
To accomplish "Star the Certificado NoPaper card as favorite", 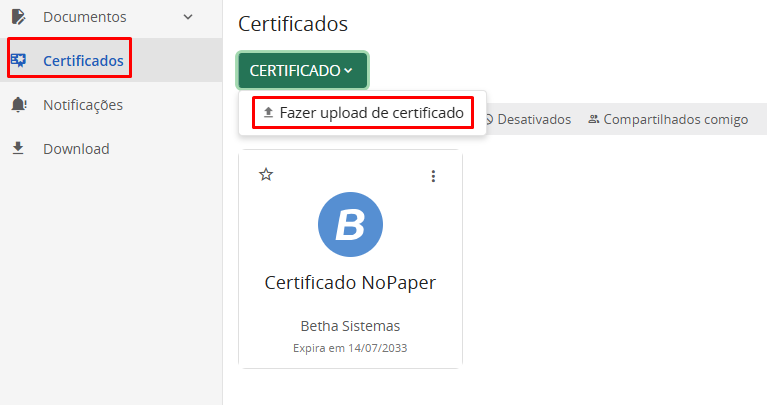I will (266, 175).
